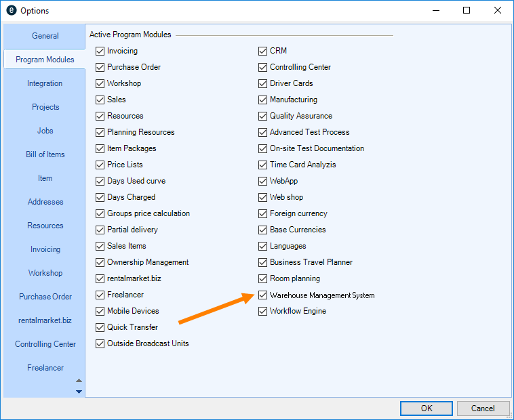This screenshot has width=514, height=420.
Task: Click the app logo icon in title bar
Action: tap(11, 11)
